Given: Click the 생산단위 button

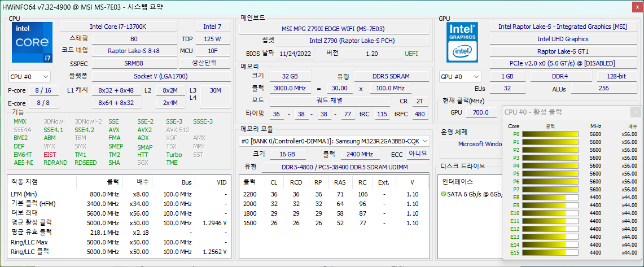Looking at the screenshot, I should pyautogui.click(x=204, y=63).
